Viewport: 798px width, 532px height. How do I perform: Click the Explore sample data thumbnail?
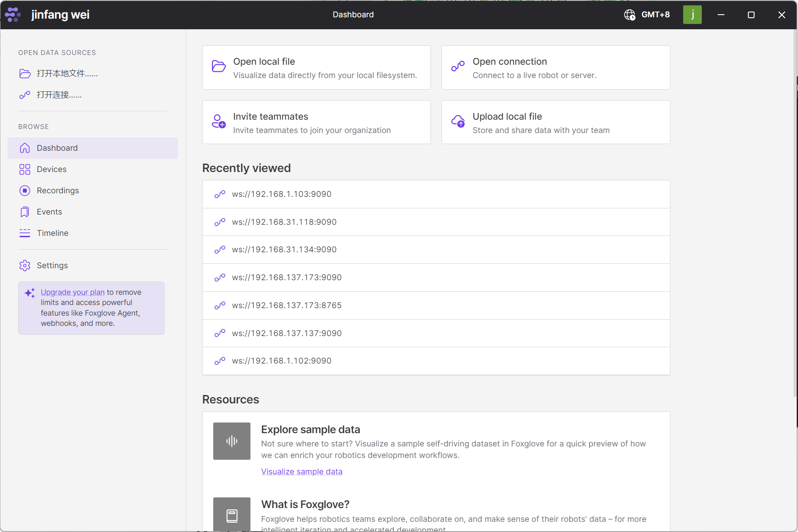tap(232, 441)
